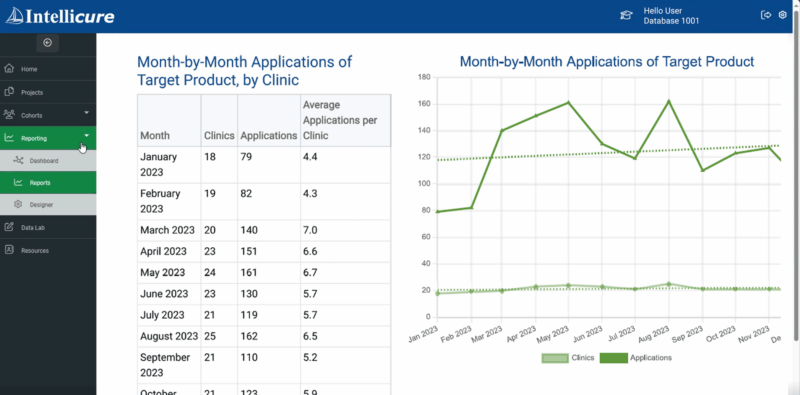Click average value 7.0 in table
This screenshot has width=800, height=395.
pos(310,230)
